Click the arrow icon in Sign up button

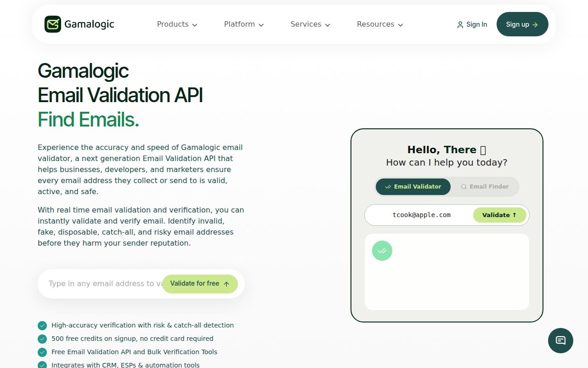(535, 25)
